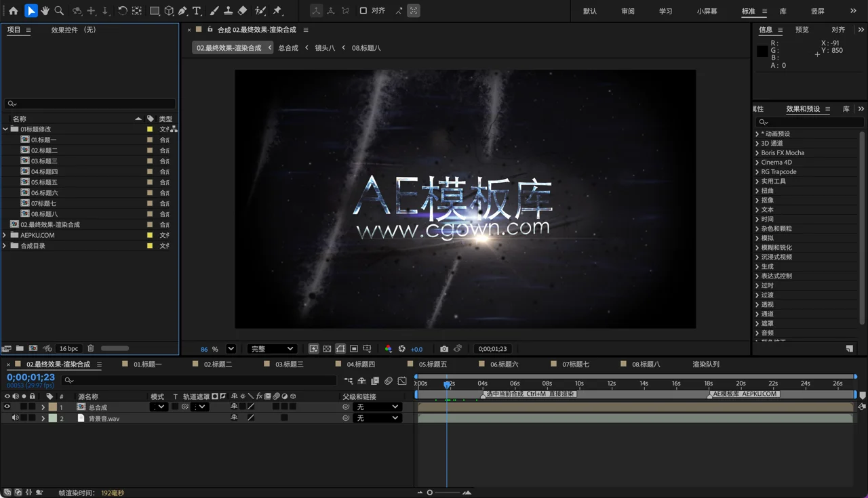Image resolution: width=868 pixels, height=498 pixels.
Task: Click the Project panel search field
Action: point(90,104)
